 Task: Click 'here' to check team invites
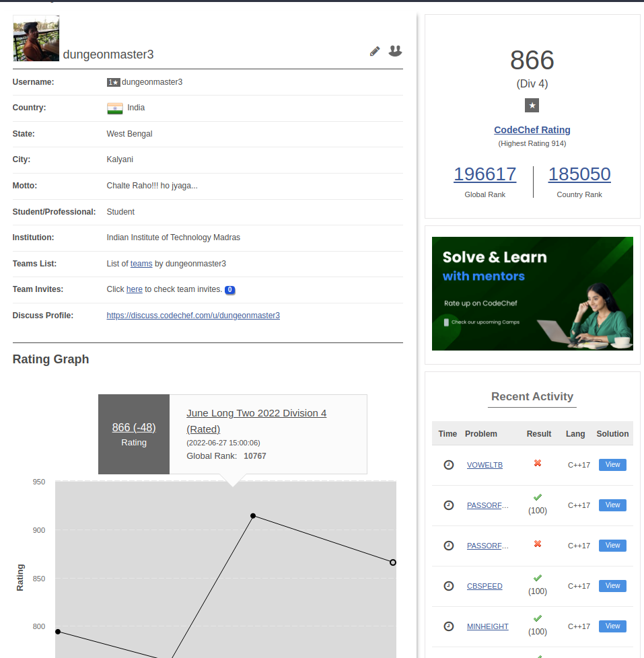(x=135, y=289)
